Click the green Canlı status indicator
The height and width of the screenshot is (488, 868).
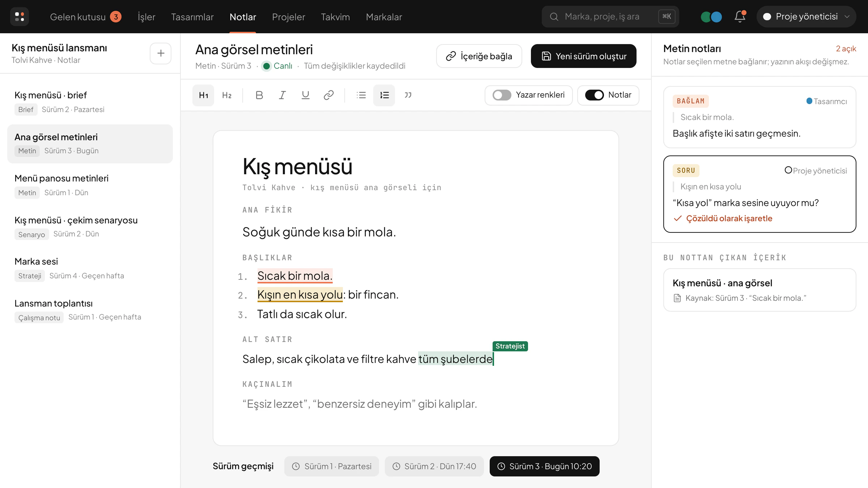pos(278,66)
